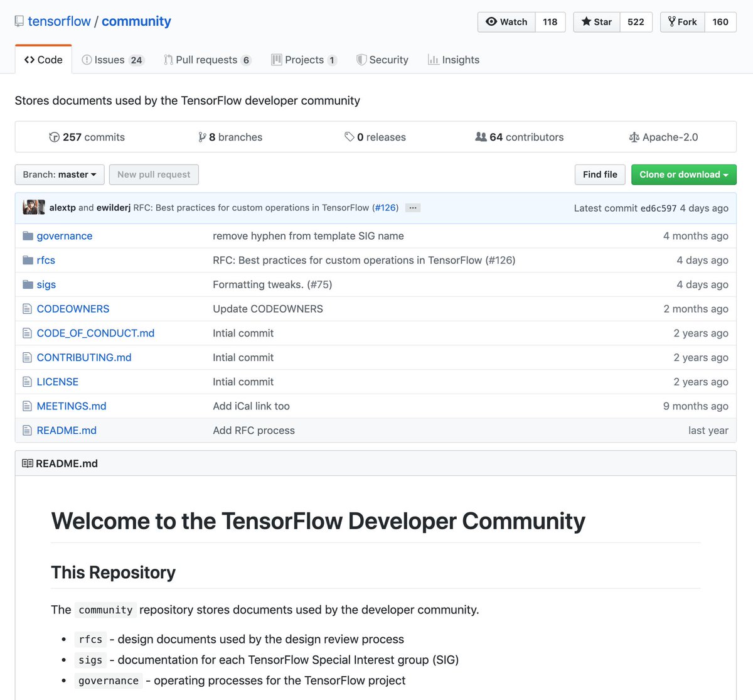Click the rfcs folder icon

28,260
